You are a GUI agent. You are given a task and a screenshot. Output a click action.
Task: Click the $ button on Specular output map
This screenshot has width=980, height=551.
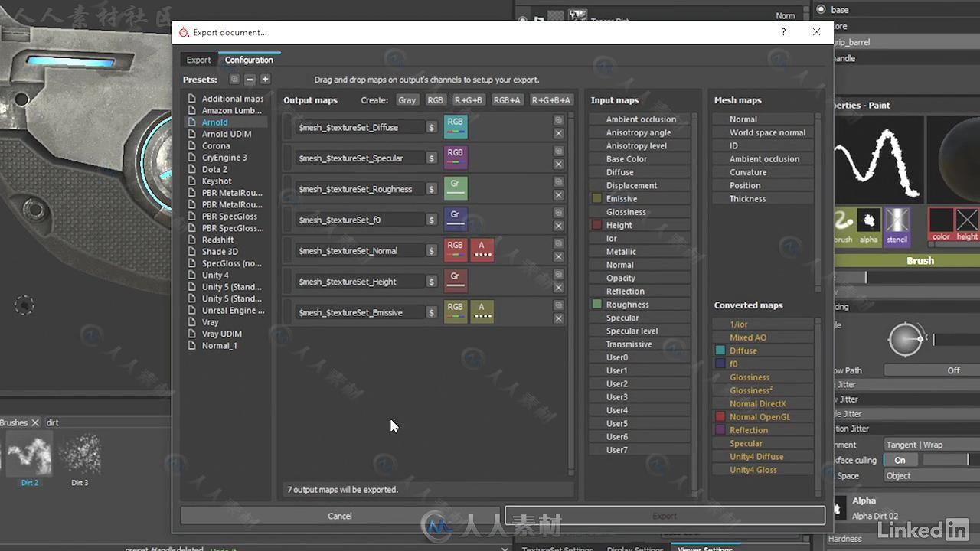coord(432,158)
